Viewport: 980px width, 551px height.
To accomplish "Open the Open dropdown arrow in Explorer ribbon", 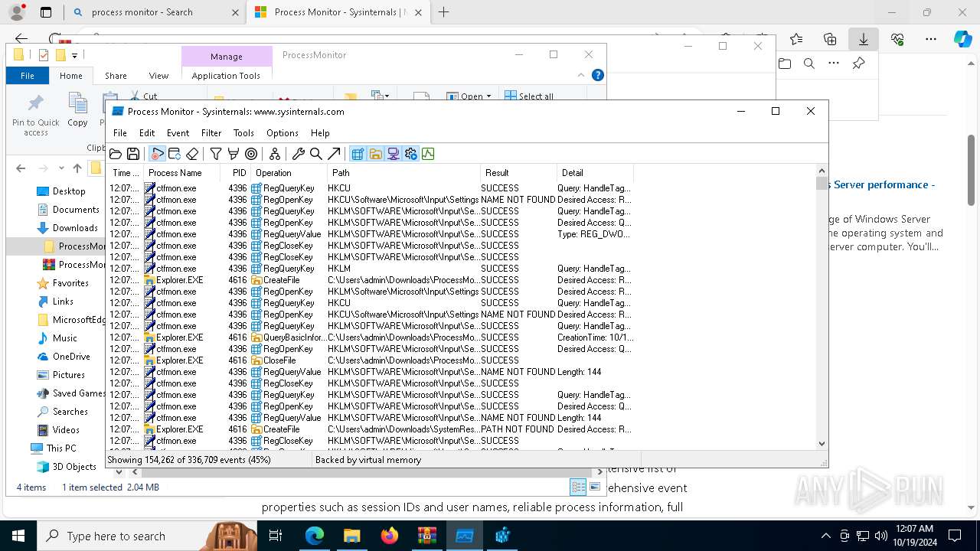I will tap(488, 96).
